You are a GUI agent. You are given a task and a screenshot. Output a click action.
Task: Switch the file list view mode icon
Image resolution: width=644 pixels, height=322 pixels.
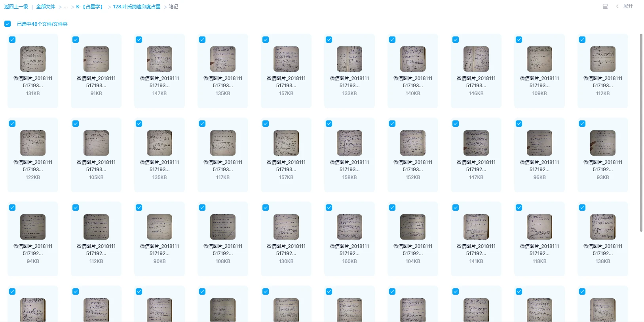click(x=605, y=6)
